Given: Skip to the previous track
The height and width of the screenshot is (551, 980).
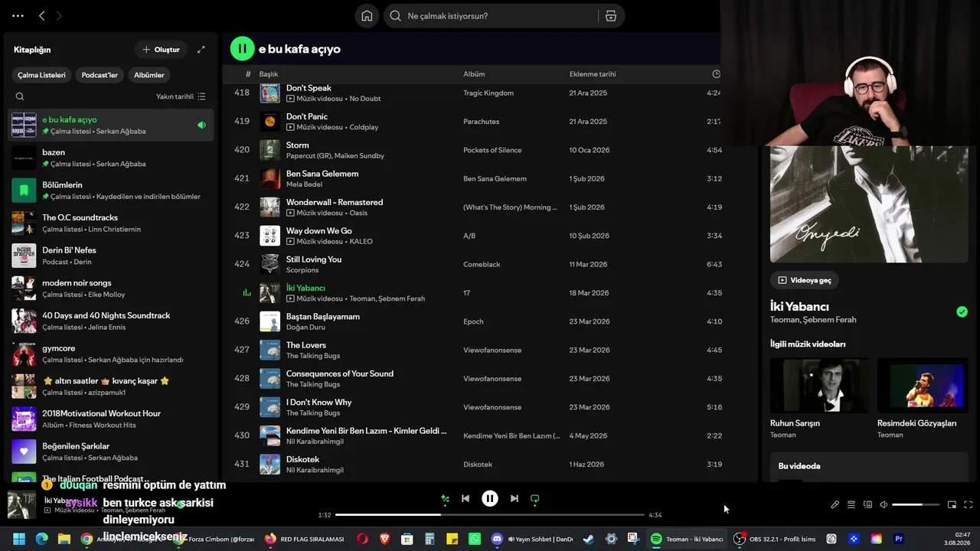Looking at the screenshot, I should pyautogui.click(x=465, y=499).
